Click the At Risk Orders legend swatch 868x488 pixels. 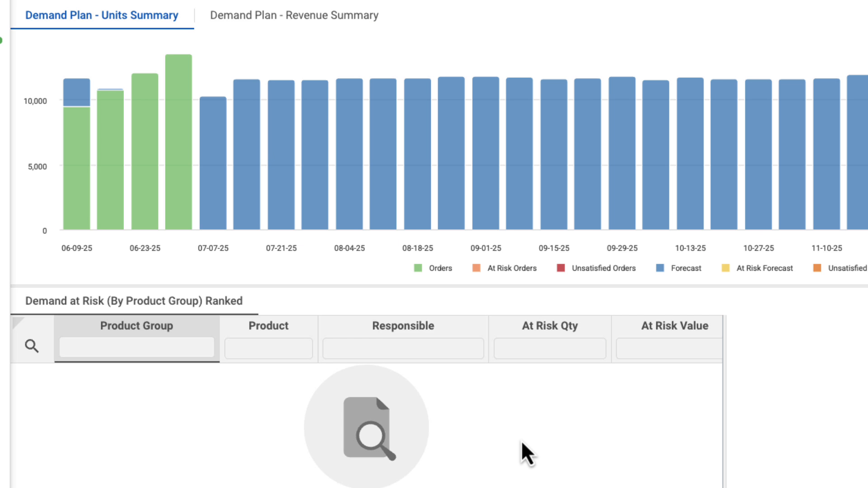click(476, 268)
